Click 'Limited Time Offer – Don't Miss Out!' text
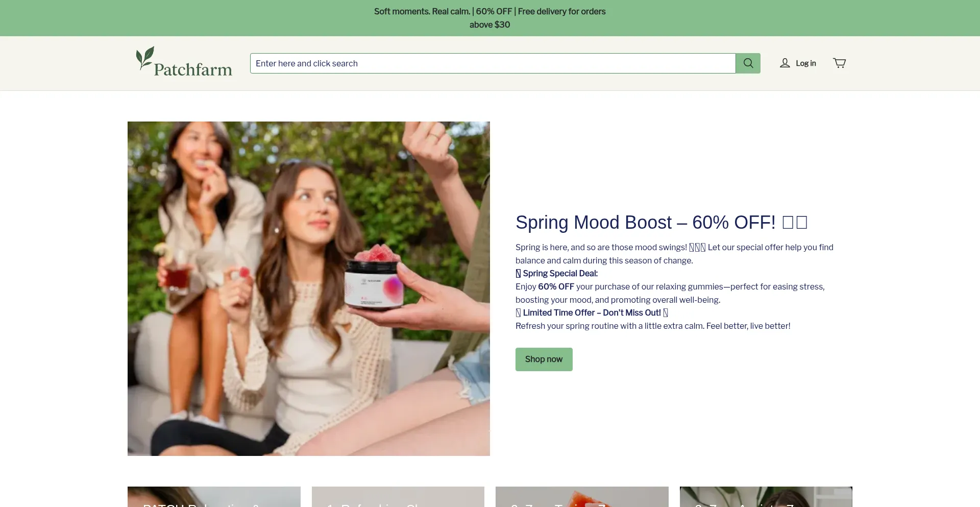 [x=592, y=313]
